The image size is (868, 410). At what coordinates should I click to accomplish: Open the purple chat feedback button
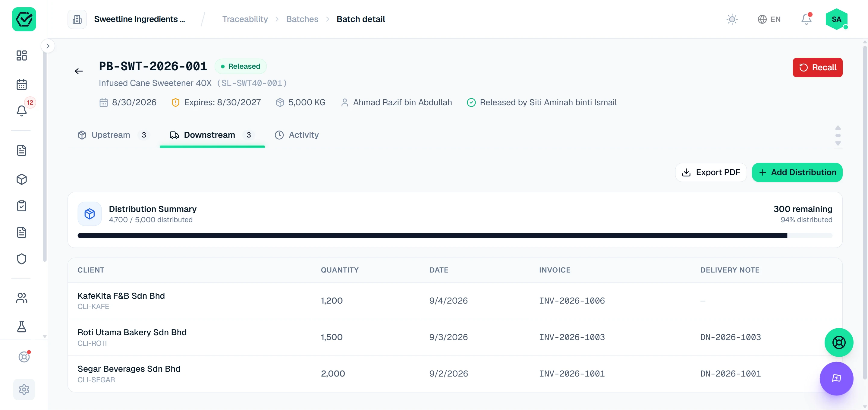point(836,378)
